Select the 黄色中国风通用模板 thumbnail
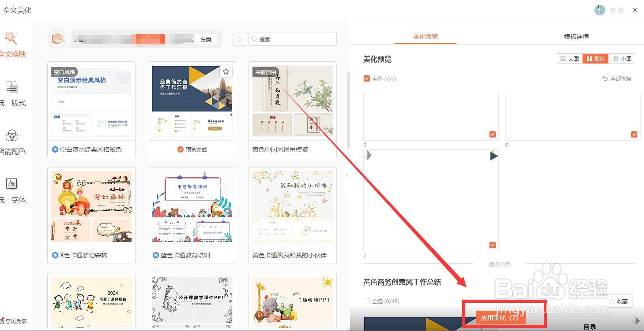 (x=293, y=101)
